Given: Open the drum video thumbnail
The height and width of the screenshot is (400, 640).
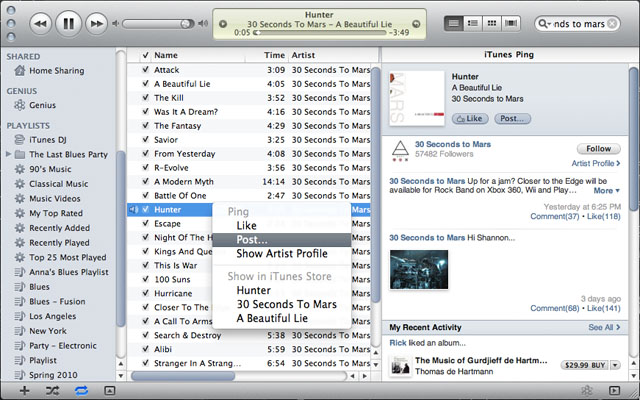Looking at the screenshot, I should [x=419, y=270].
